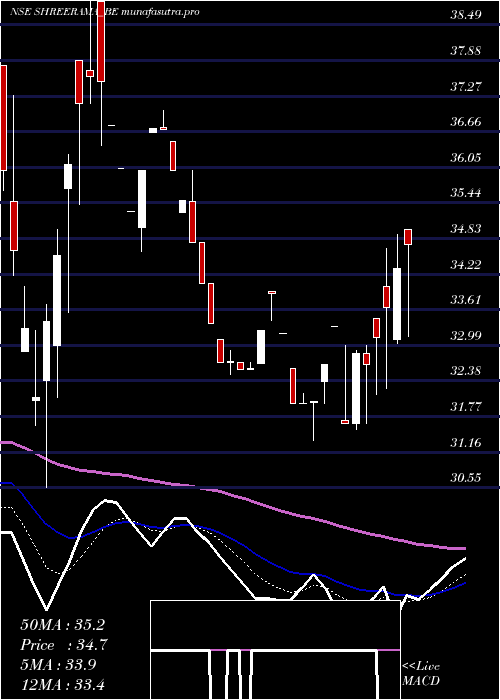Click the 50MA : 35.2 readout

[x=62, y=625]
